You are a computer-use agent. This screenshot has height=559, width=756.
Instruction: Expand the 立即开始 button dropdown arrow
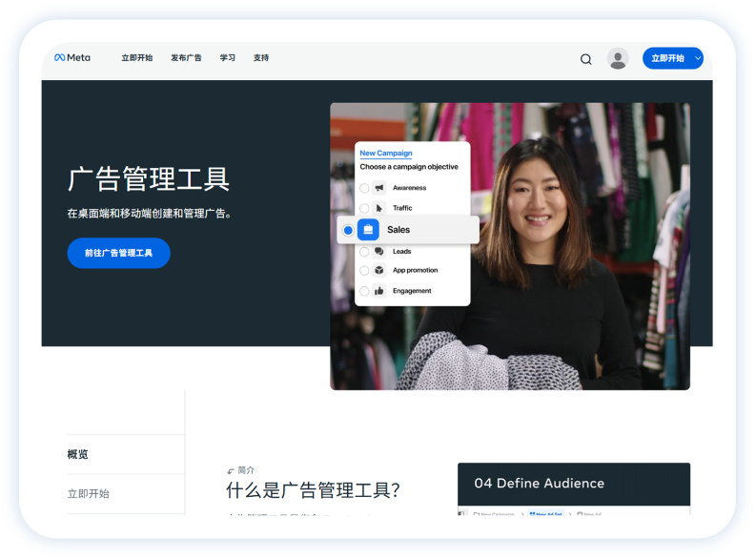tap(697, 58)
